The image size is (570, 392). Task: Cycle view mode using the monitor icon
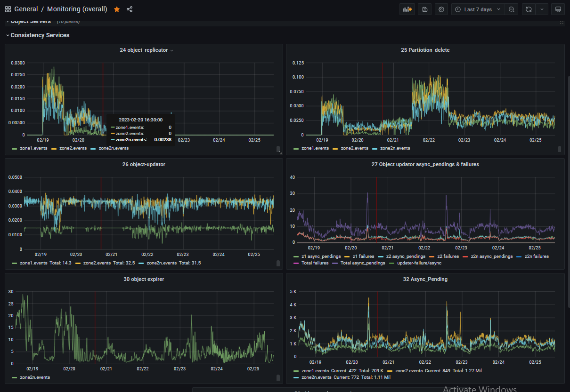point(558,9)
